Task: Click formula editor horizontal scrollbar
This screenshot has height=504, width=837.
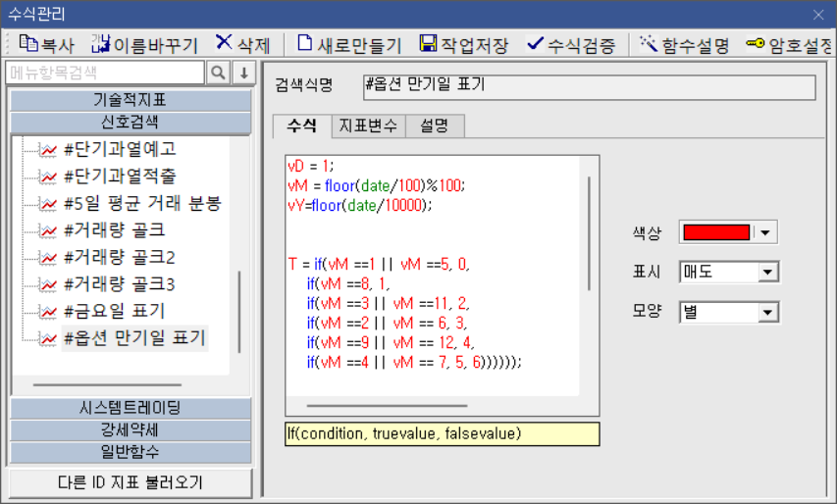Action: click(387, 406)
